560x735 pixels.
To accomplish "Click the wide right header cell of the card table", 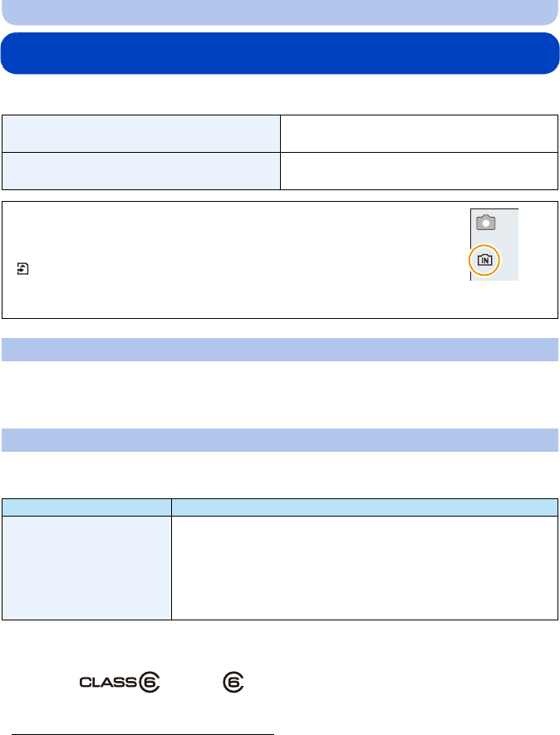I will click(x=364, y=507).
